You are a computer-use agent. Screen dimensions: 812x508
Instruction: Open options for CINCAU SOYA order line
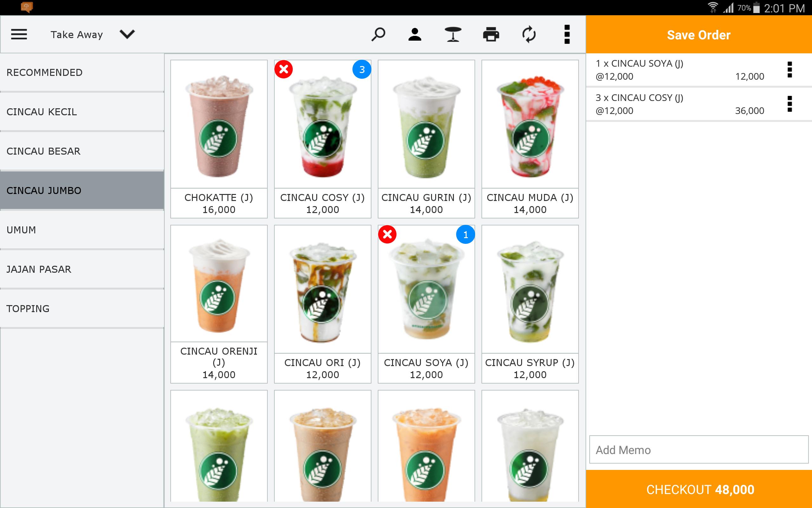point(789,70)
